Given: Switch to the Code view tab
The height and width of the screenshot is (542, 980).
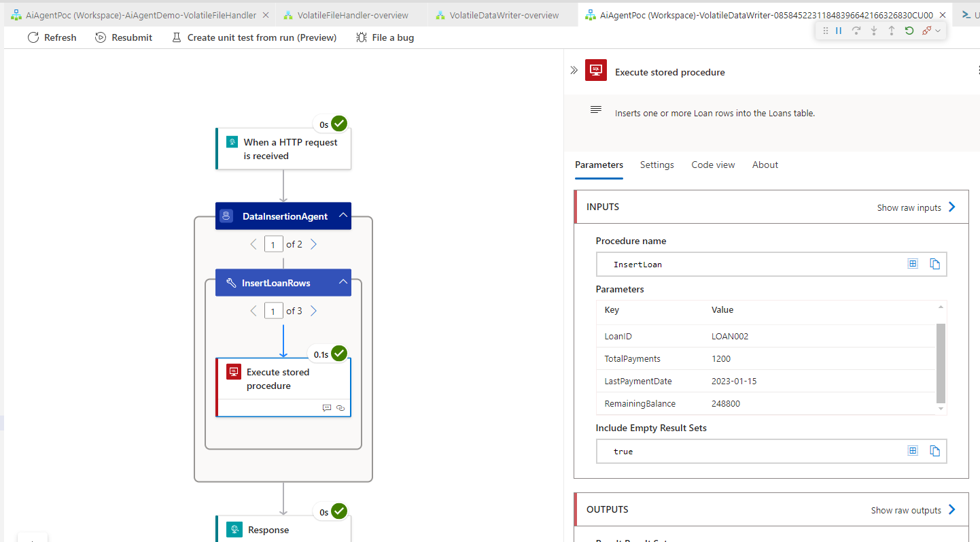Looking at the screenshot, I should (713, 165).
